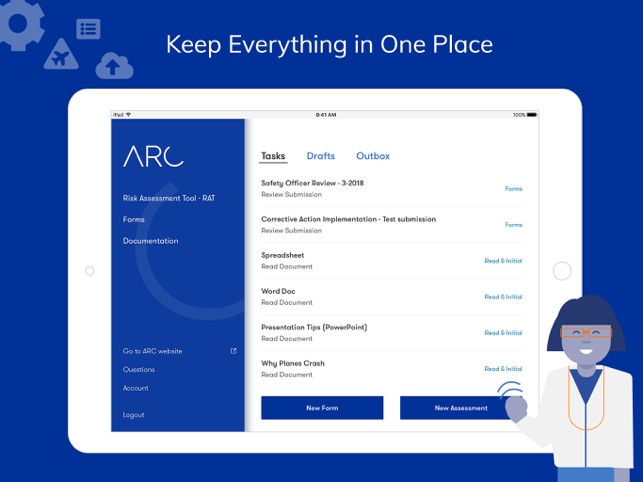643x482 pixels.
Task: Click Read & Initial on Why Planes Crash row
Action: click(x=503, y=369)
